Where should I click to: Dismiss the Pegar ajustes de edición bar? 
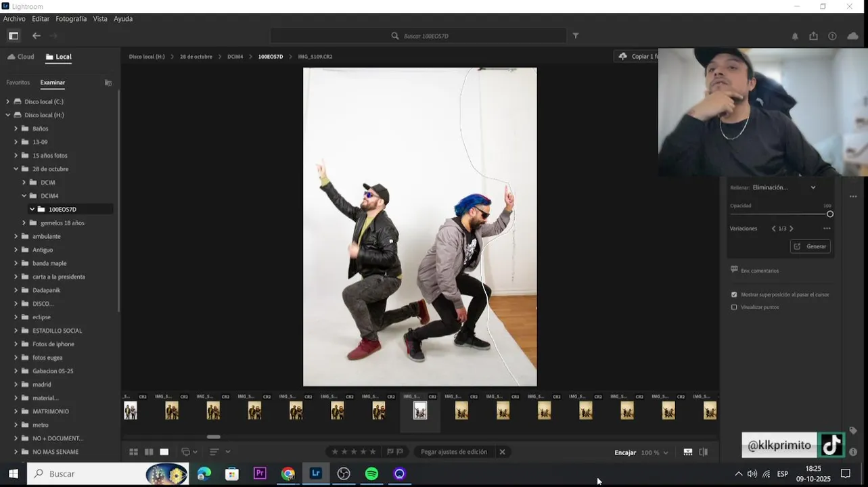pyautogui.click(x=502, y=452)
